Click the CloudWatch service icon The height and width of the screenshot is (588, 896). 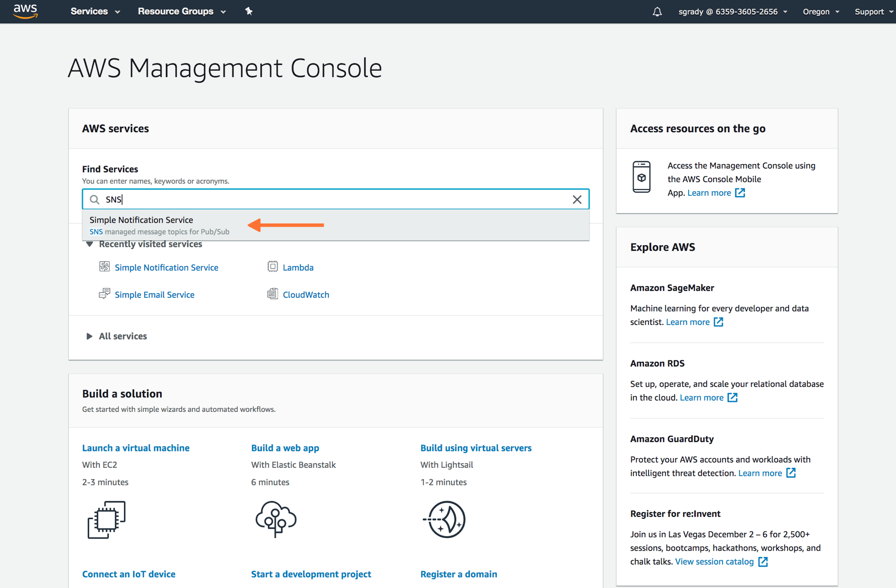point(273,294)
